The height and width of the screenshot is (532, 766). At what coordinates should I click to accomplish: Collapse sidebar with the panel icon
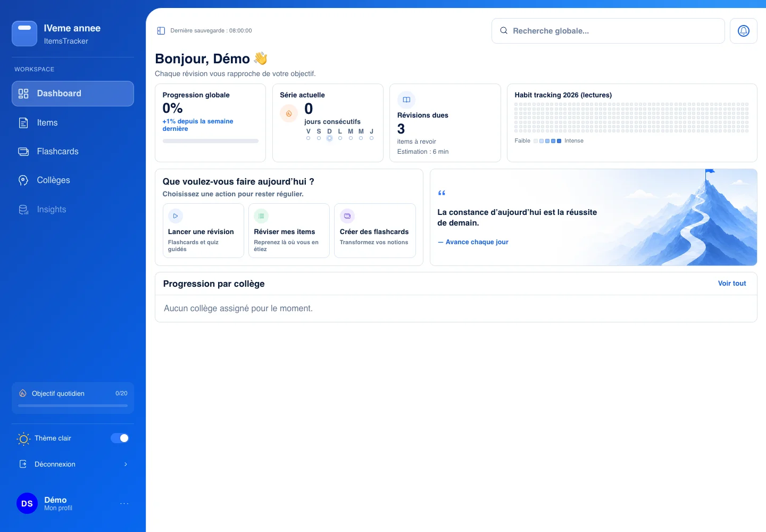pyautogui.click(x=161, y=31)
